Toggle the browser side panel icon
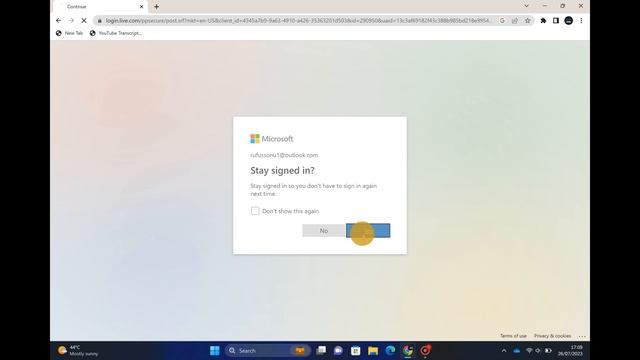 tap(556, 21)
